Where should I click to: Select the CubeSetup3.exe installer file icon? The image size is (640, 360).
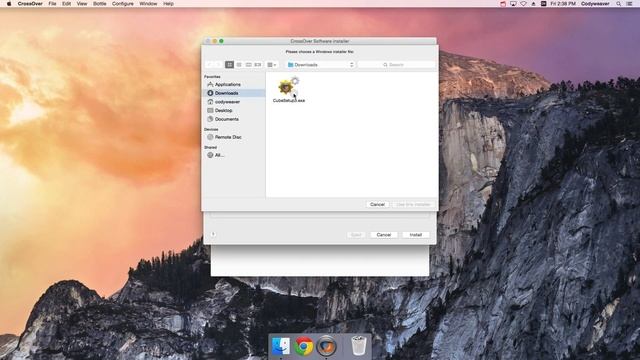click(289, 86)
